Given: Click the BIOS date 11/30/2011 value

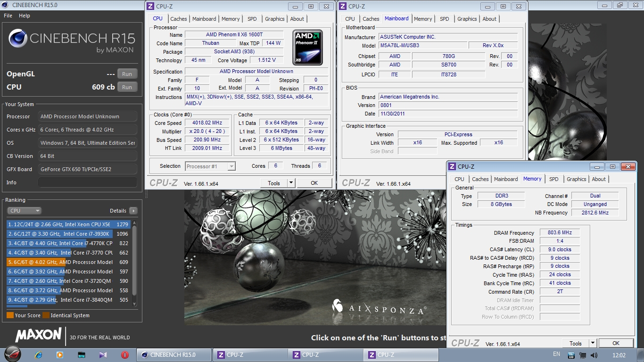Looking at the screenshot, I should (448, 114).
